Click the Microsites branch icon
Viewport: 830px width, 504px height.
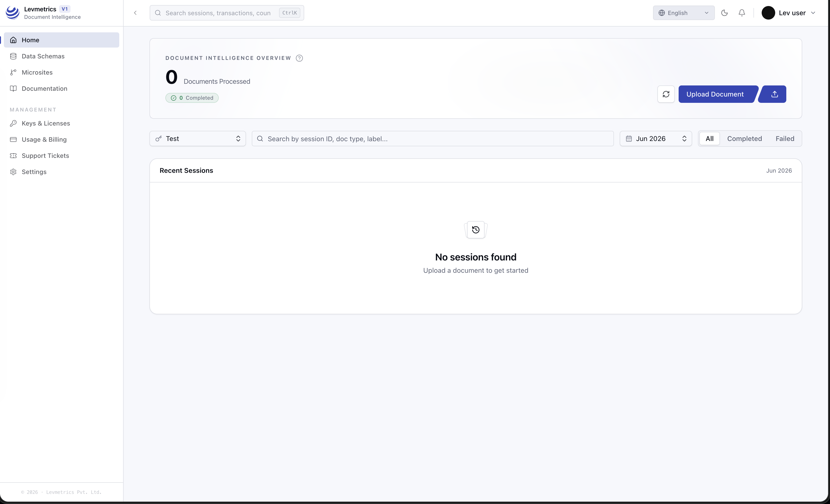13,72
